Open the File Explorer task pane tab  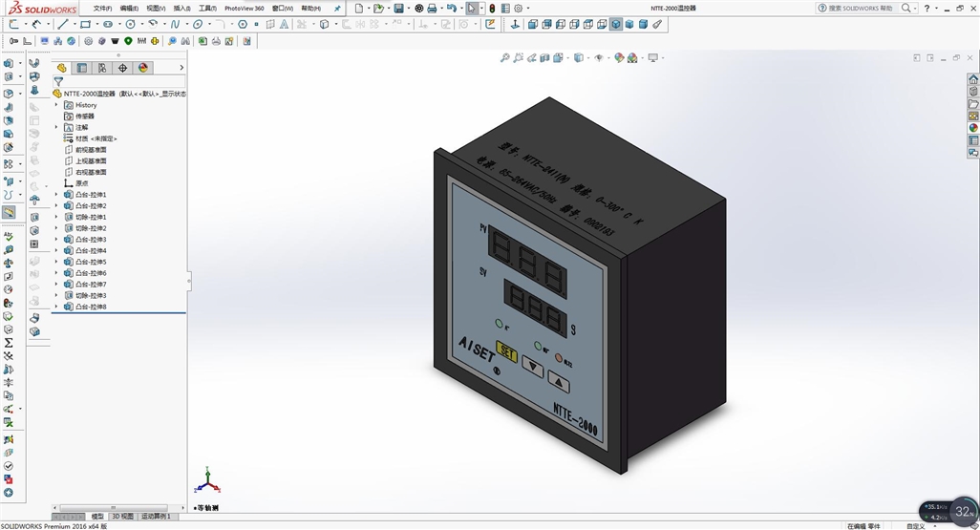pos(973,104)
